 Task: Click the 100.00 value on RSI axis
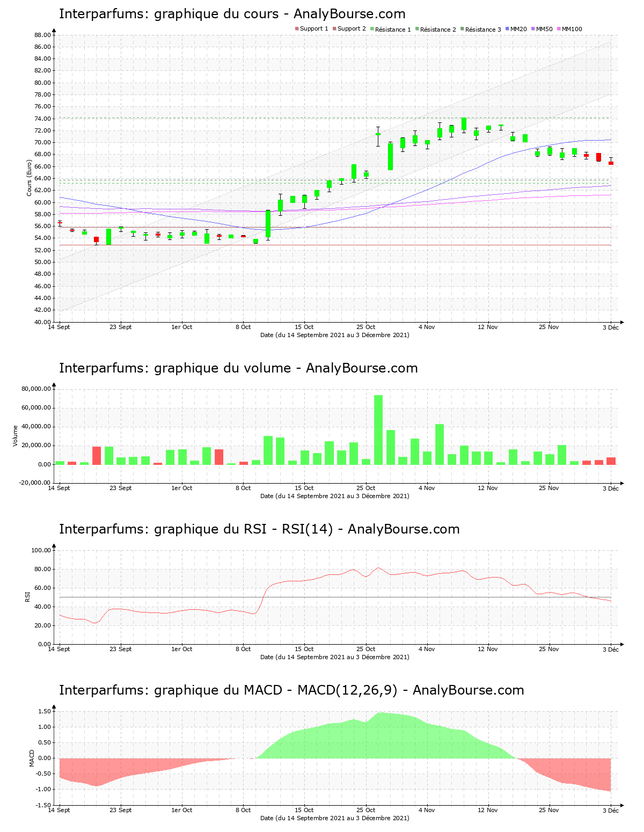tap(41, 550)
